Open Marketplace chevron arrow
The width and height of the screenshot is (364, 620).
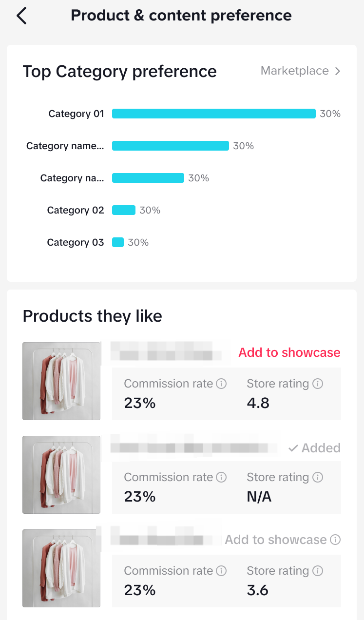(338, 71)
